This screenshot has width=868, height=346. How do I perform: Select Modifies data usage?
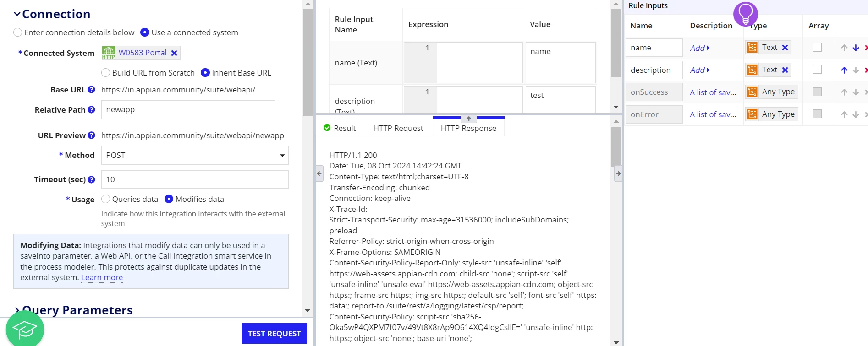pyautogui.click(x=169, y=199)
